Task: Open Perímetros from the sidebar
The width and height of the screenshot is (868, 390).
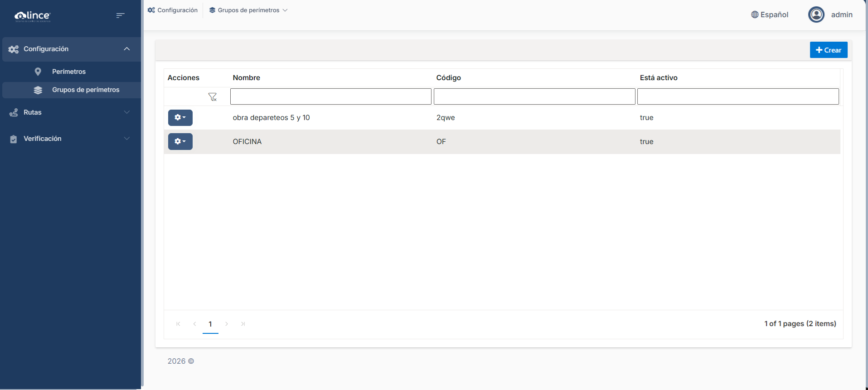Action: point(69,72)
